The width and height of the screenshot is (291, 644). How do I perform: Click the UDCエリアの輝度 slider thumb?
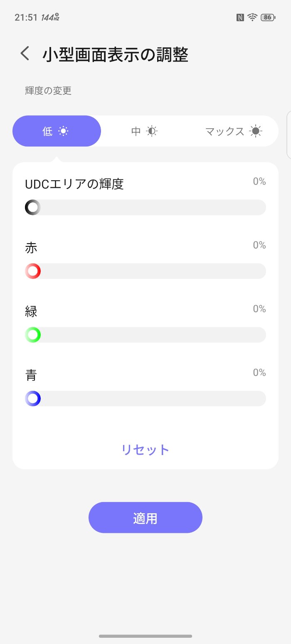point(33,207)
